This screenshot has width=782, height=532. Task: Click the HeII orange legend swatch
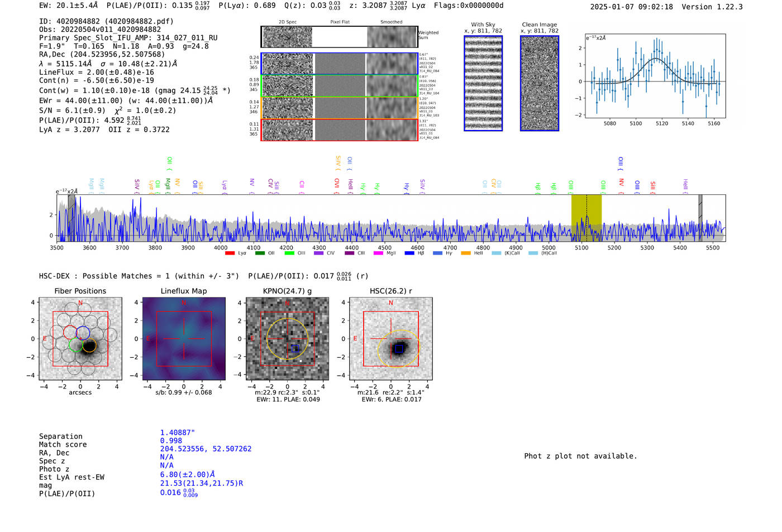466,253
